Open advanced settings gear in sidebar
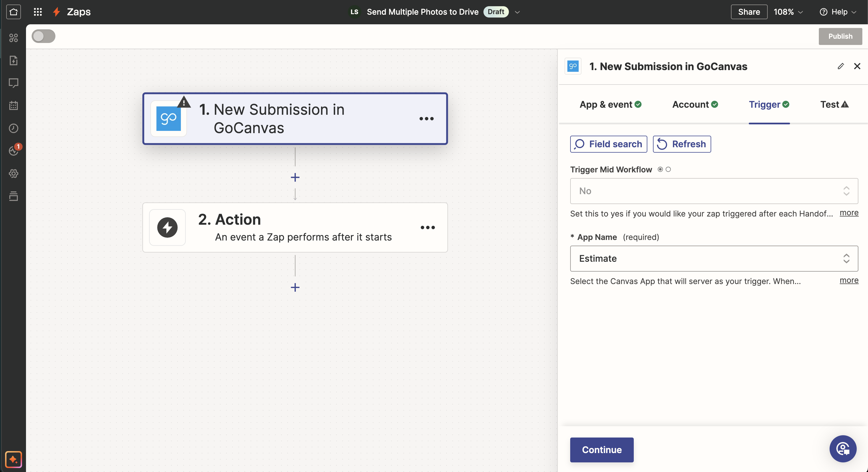The width and height of the screenshot is (868, 472). point(14,173)
